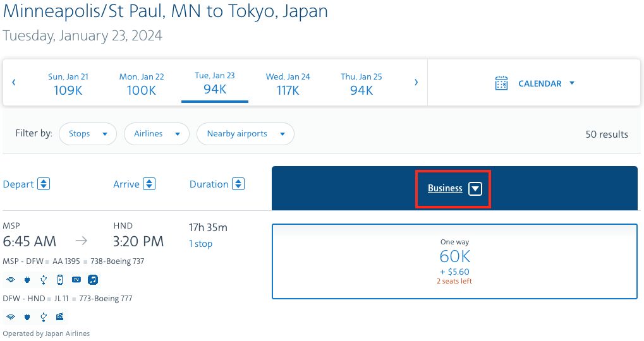
Task: Select the Thu, Jan 25 94K date tab
Action: click(361, 84)
